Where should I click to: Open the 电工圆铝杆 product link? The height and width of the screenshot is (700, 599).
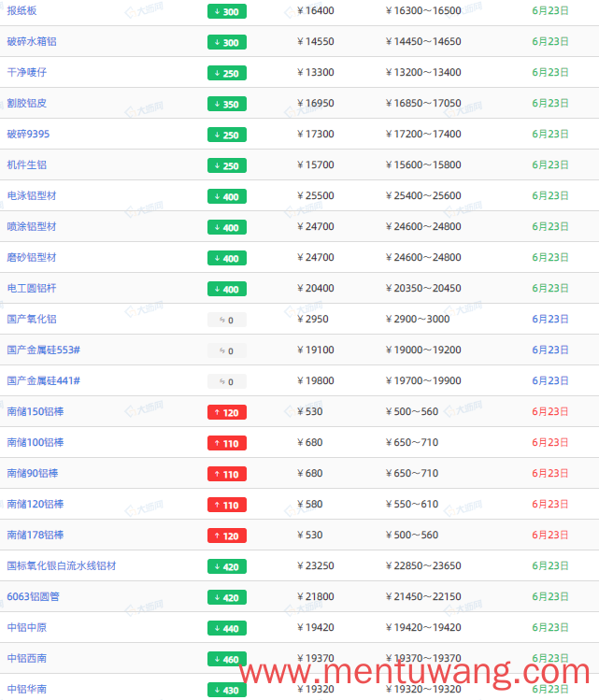32,288
